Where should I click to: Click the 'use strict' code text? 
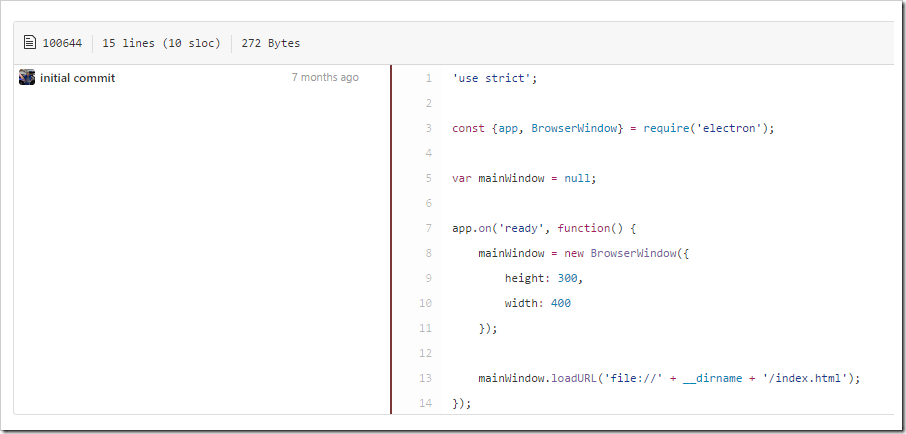coord(495,78)
